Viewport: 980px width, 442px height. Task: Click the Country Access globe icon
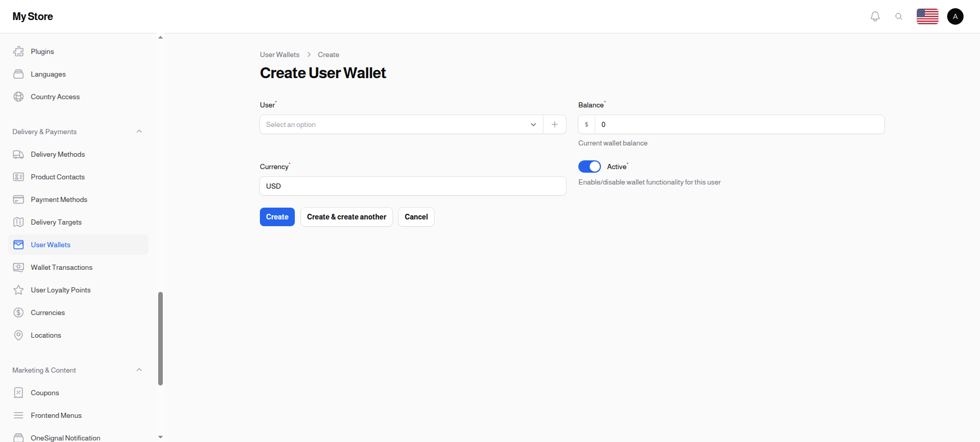(18, 97)
